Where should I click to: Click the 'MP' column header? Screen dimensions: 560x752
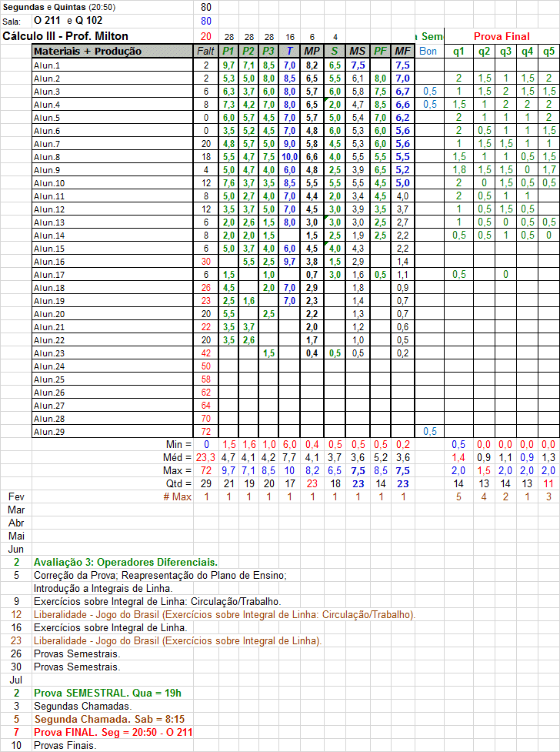pos(312,52)
